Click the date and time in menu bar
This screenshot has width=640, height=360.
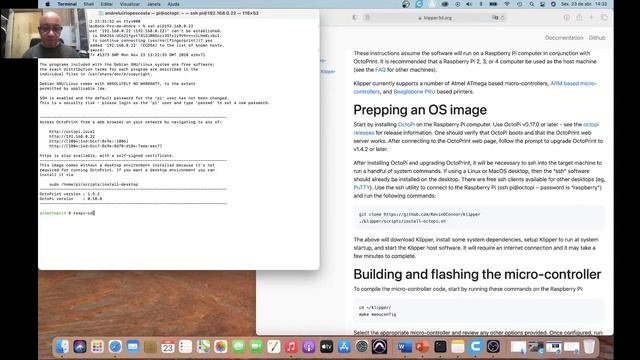click(584, 4)
